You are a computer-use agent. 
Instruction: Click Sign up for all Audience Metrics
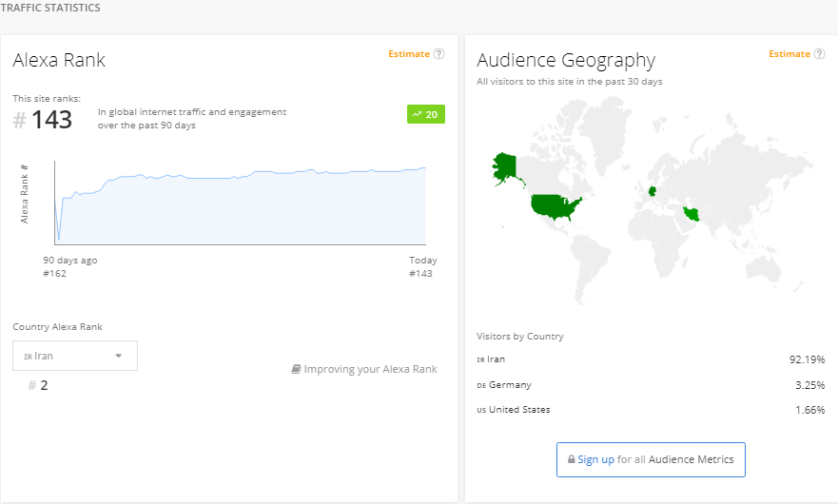[x=651, y=459]
